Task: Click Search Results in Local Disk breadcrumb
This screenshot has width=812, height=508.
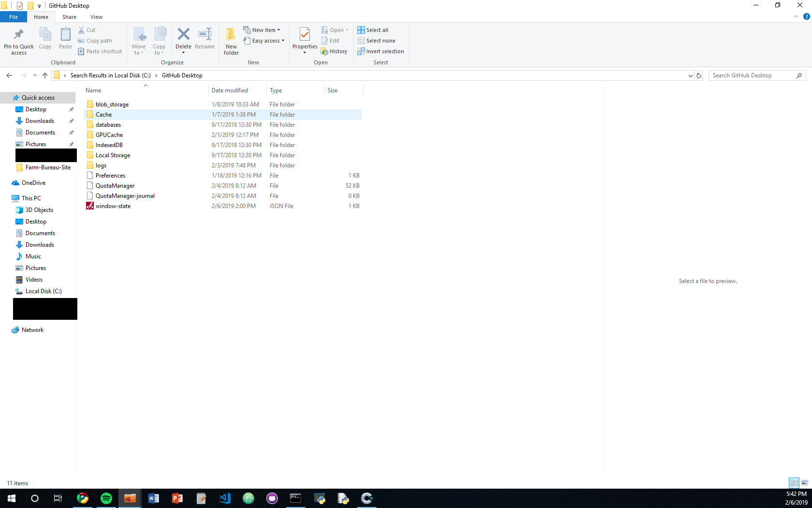Action: (x=110, y=75)
